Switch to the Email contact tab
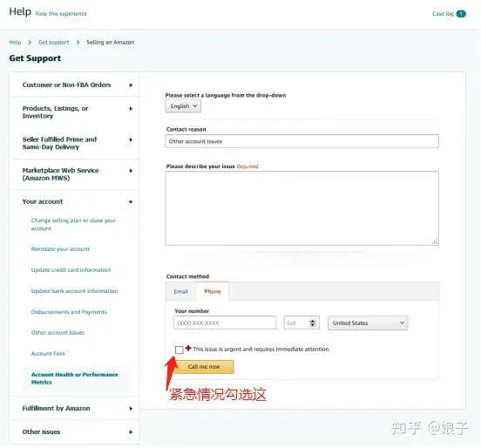The height and width of the screenshot is (448, 481). pyautogui.click(x=180, y=291)
